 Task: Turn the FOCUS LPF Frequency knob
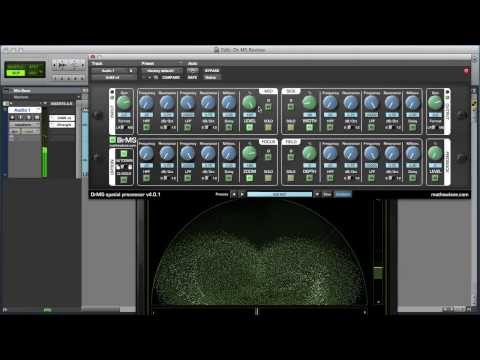(188, 153)
